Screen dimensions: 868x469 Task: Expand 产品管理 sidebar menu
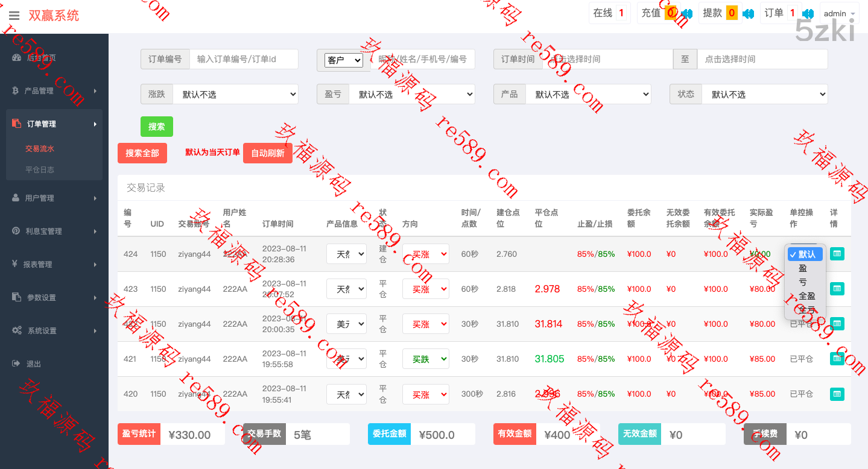tap(54, 91)
